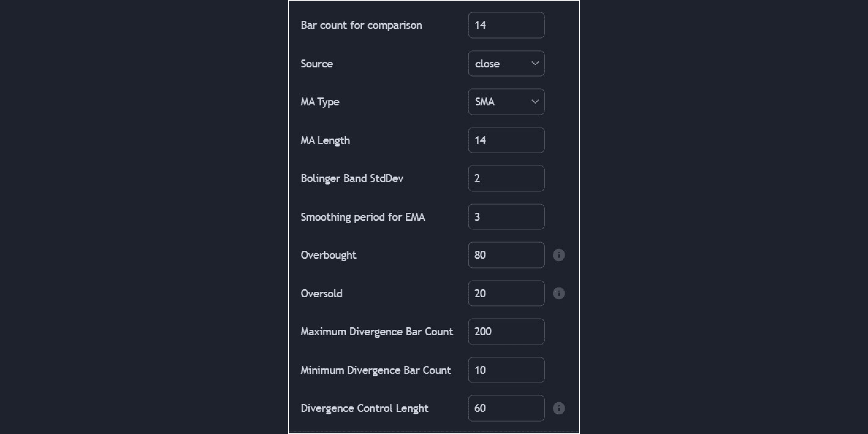Click the chevron arrow in MA Type selector
This screenshot has height=434, width=868.
[x=535, y=102]
